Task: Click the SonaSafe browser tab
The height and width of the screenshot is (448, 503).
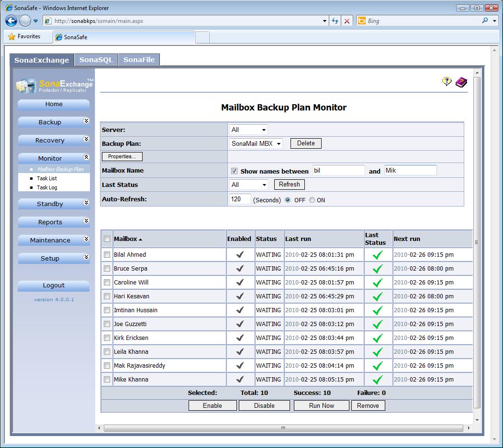Action: pyautogui.click(x=124, y=37)
